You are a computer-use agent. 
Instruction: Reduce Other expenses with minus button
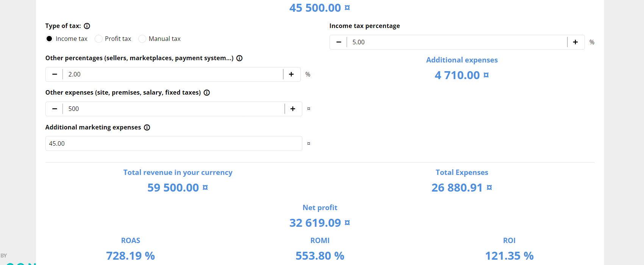[55, 109]
